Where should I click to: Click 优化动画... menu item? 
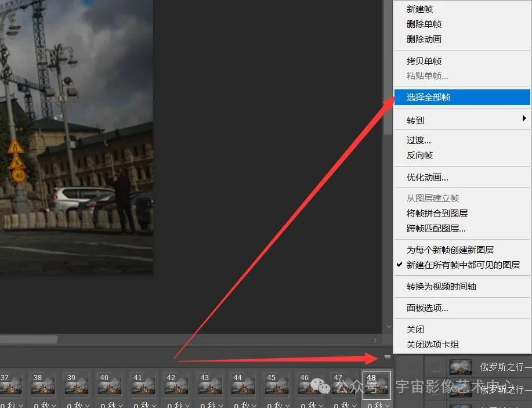[427, 178]
